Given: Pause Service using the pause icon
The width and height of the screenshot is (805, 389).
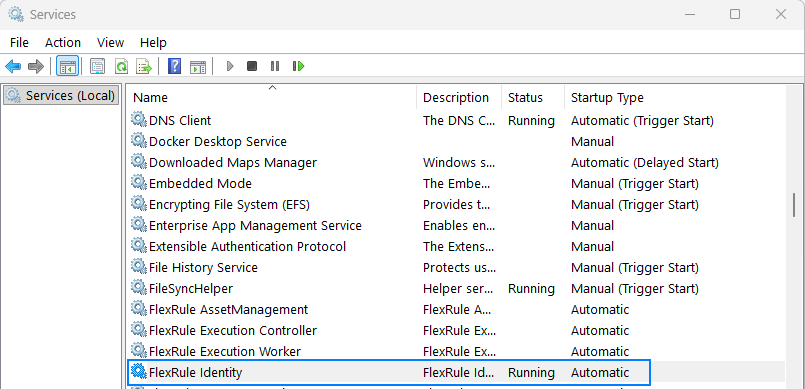Looking at the screenshot, I should pyautogui.click(x=275, y=66).
